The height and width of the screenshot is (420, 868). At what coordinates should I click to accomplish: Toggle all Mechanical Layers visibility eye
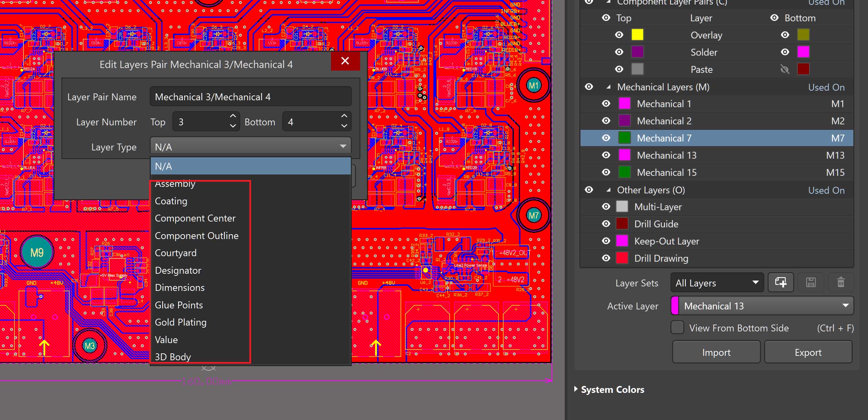[x=589, y=87]
